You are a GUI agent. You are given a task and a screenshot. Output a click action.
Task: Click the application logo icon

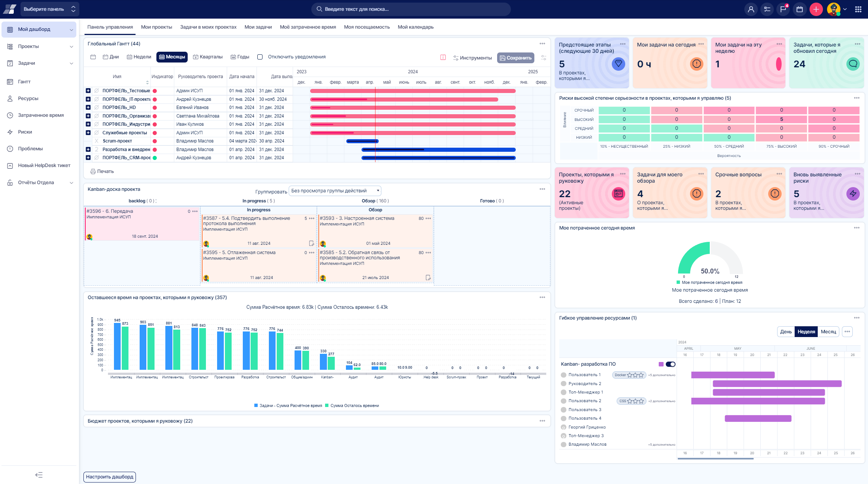point(9,9)
